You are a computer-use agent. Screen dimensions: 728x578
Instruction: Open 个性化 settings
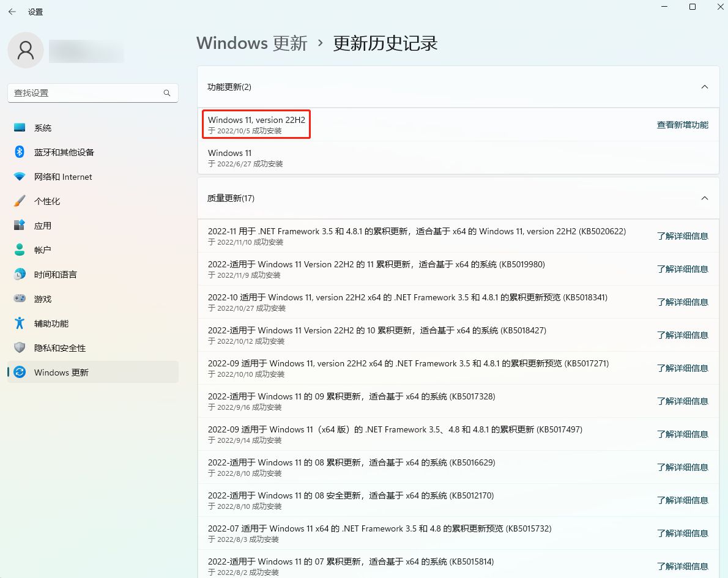pos(93,201)
